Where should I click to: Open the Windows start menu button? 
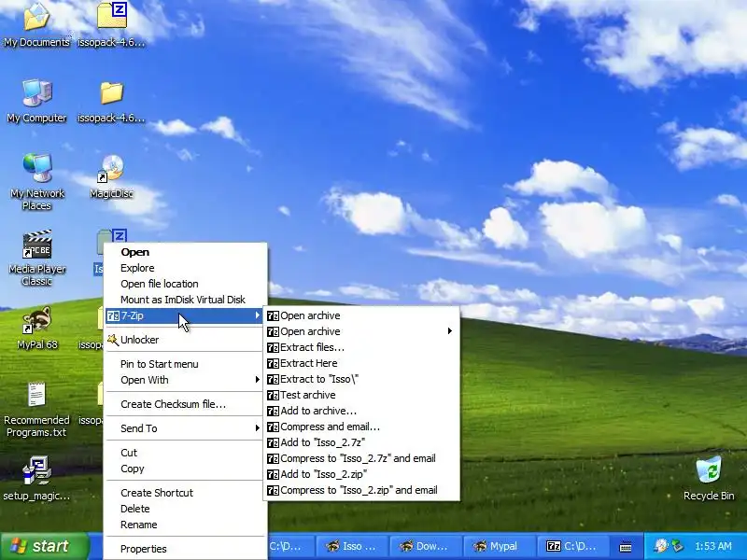(45, 546)
